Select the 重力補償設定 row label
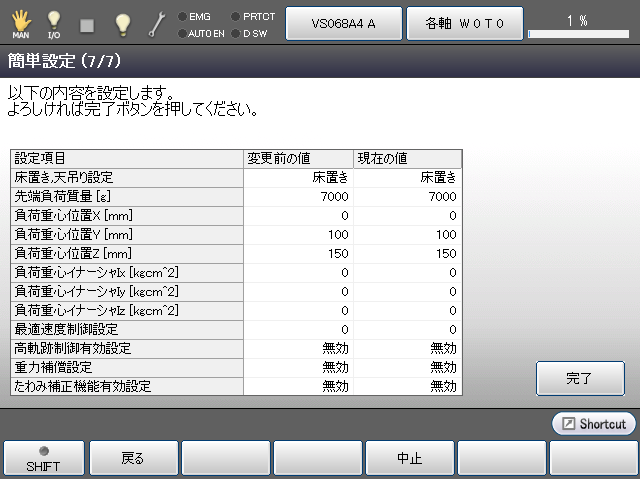The image size is (640, 479). pyautogui.click(x=128, y=367)
